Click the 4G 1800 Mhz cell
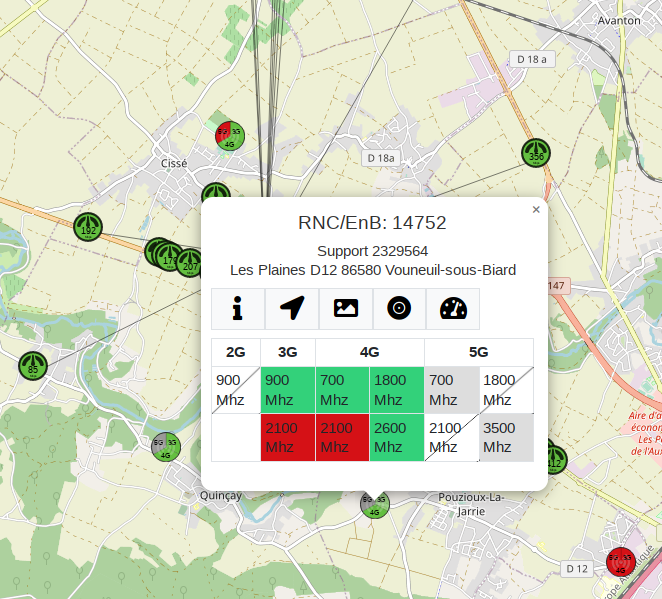This screenshot has width=662, height=599. pos(397,390)
